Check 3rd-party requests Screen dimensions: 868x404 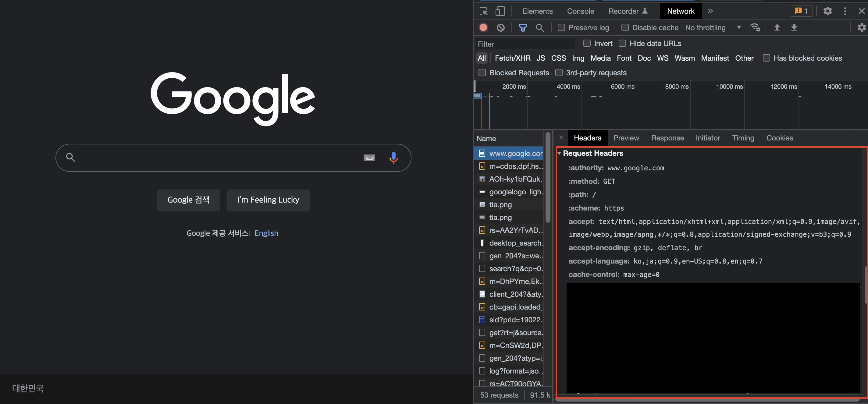(x=559, y=73)
